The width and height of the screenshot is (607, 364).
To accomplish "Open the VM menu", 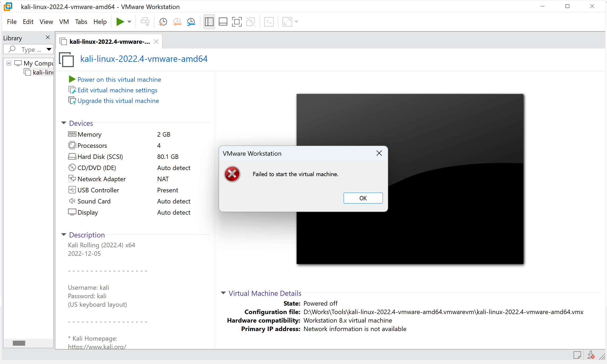I will pos(64,22).
